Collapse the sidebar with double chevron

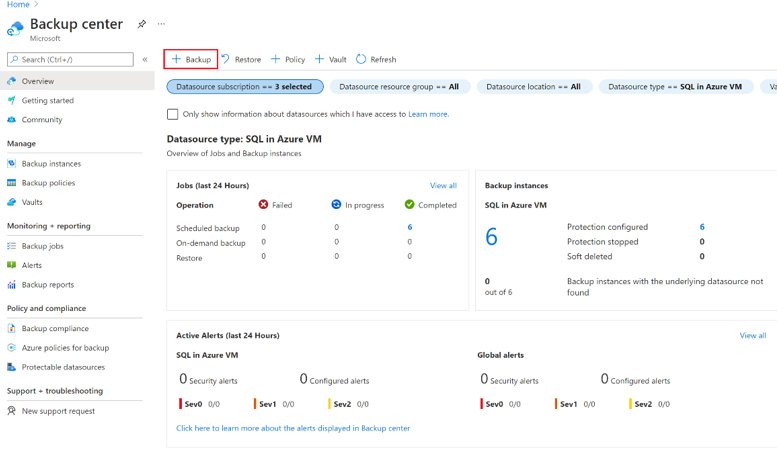point(145,59)
